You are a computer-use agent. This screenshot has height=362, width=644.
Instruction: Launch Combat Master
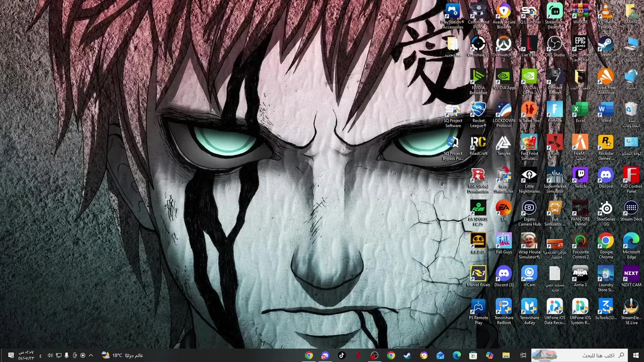point(555,82)
